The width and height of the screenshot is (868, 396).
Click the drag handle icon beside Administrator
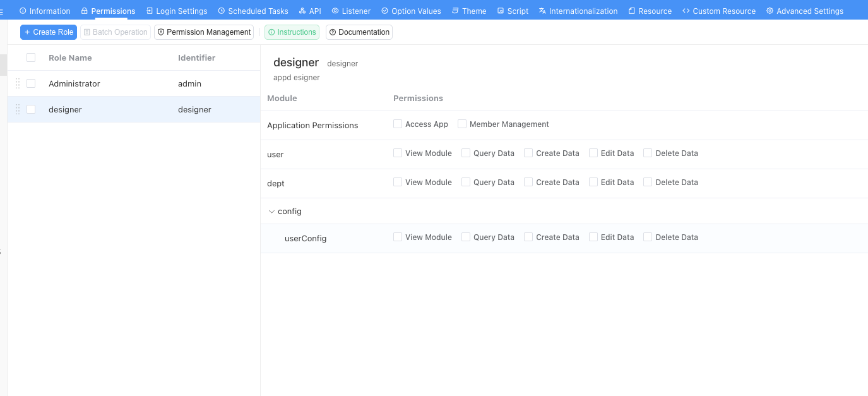[18, 83]
